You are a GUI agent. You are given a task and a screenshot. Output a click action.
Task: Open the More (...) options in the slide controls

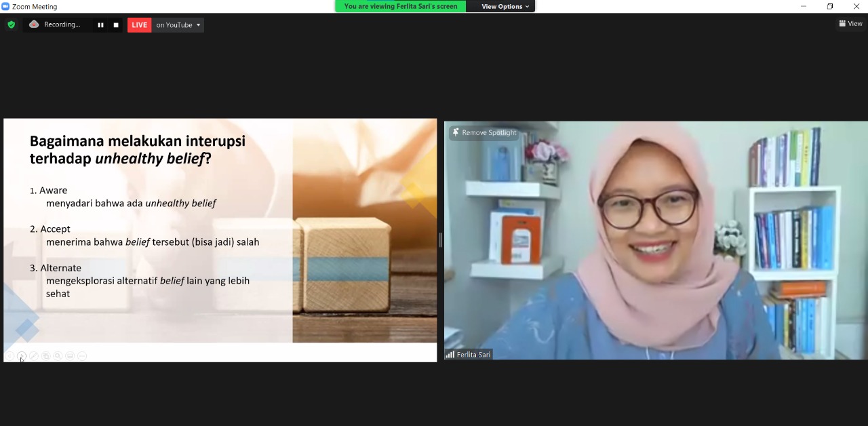(x=81, y=355)
